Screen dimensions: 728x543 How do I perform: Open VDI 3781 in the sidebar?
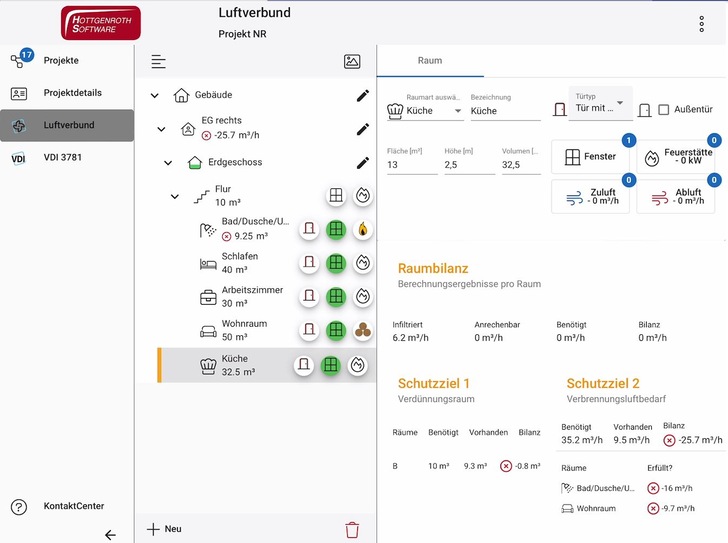66,158
